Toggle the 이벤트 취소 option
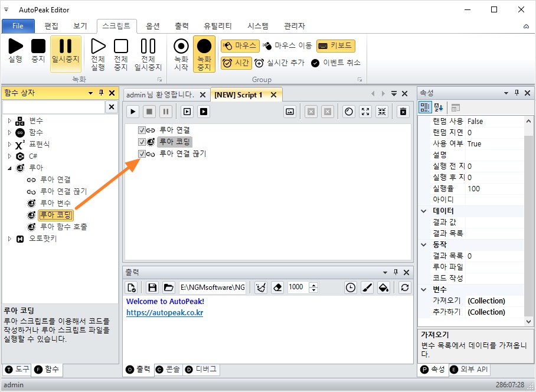This screenshot has width=536, height=392. [x=336, y=63]
